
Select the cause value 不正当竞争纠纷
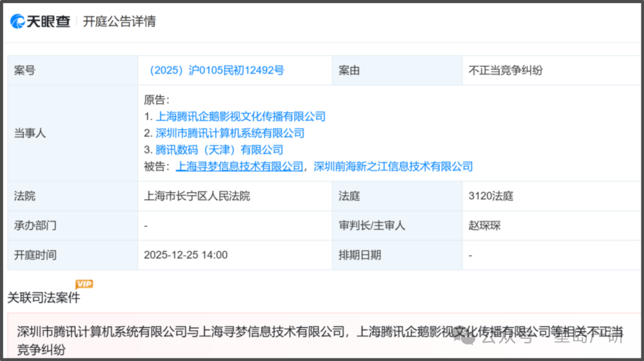[x=506, y=70]
